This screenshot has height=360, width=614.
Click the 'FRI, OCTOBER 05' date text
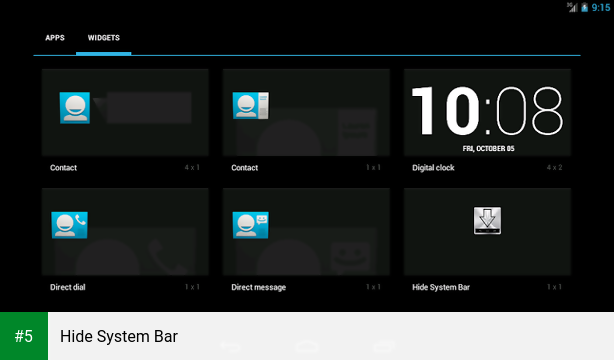coord(488,148)
